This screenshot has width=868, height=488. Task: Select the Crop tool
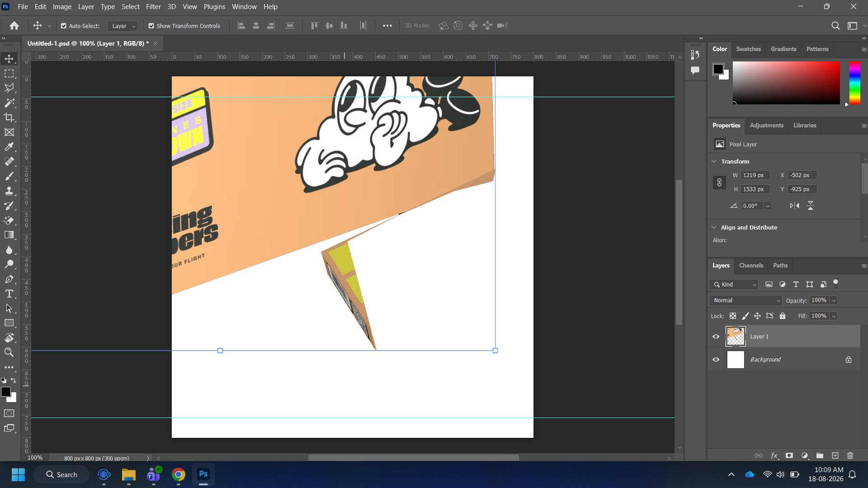[9, 117]
